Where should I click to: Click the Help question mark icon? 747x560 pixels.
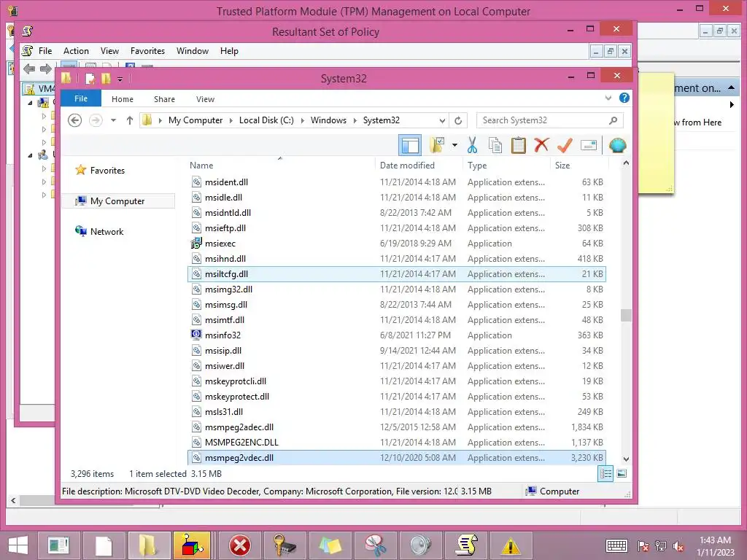pos(624,98)
